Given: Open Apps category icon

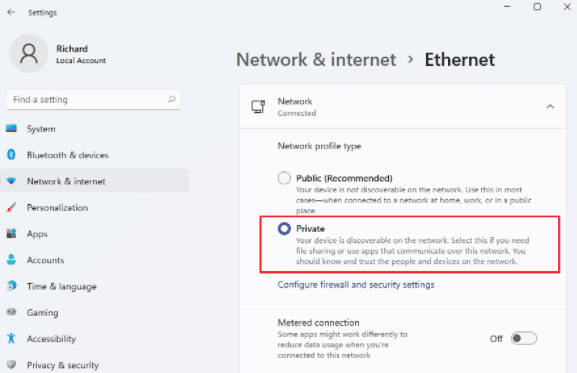Looking at the screenshot, I should (11, 233).
